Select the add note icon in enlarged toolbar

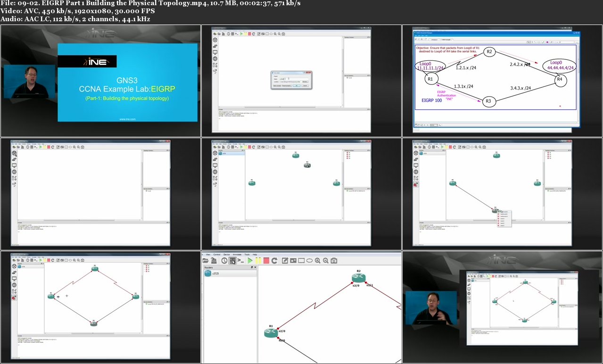[x=285, y=261]
